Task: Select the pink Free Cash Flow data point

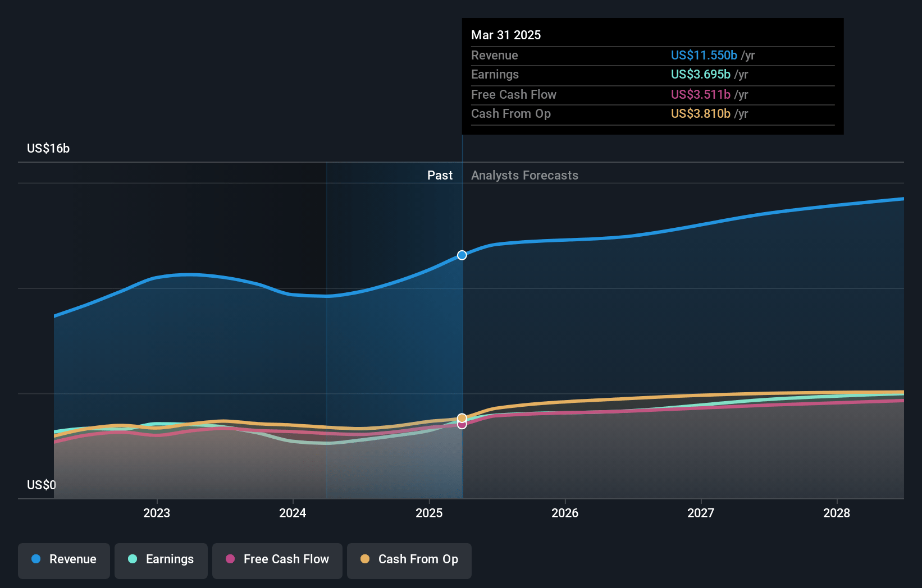Action: point(462,425)
